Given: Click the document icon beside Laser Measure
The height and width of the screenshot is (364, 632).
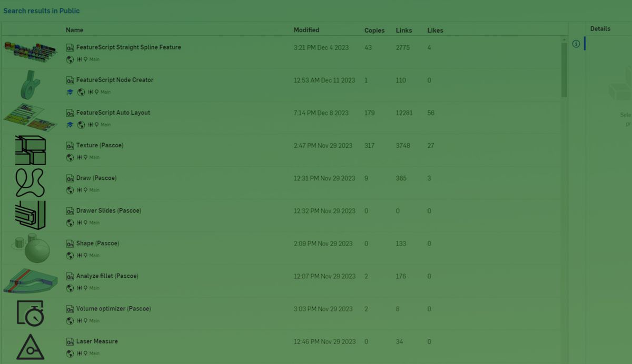Looking at the screenshot, I should 70,341.
